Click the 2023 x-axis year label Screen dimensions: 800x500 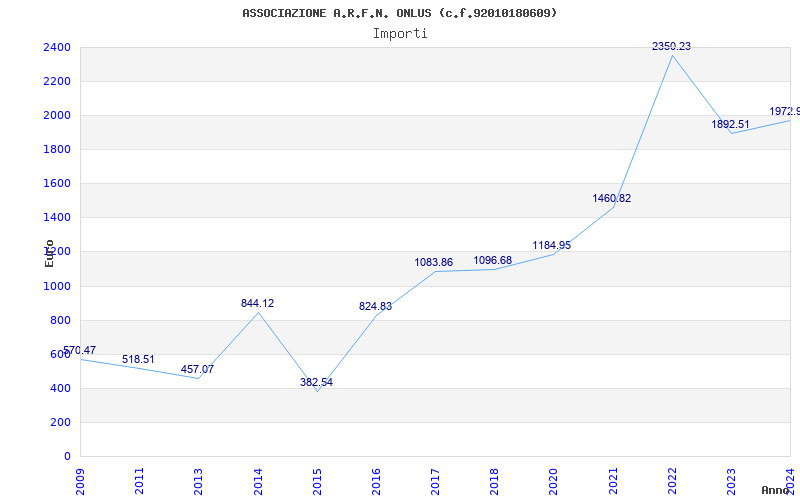(x=731, y=481)
